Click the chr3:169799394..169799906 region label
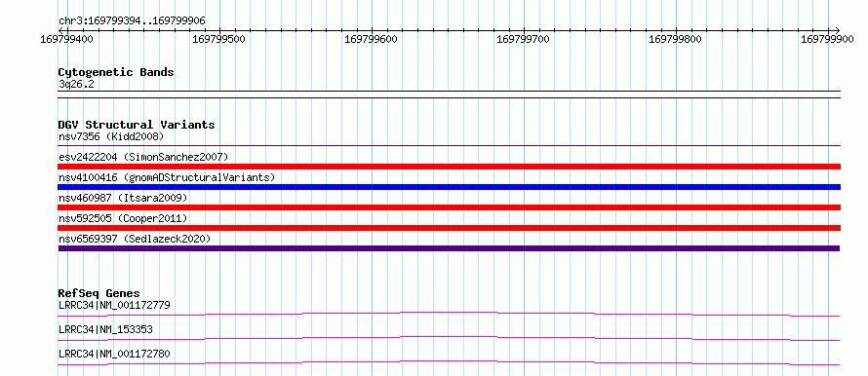Screen dimensions: 868x376 [132, 20]
